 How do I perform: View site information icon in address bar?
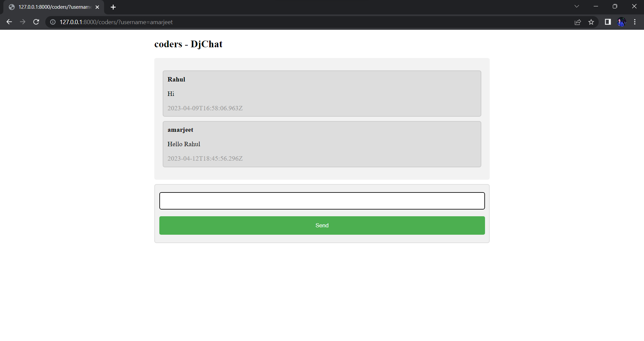point(53,22)
